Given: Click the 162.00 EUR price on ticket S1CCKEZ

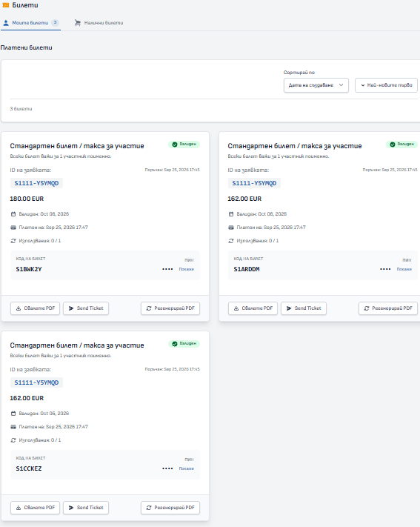Looking at the screenshot, I should point(27,398).
